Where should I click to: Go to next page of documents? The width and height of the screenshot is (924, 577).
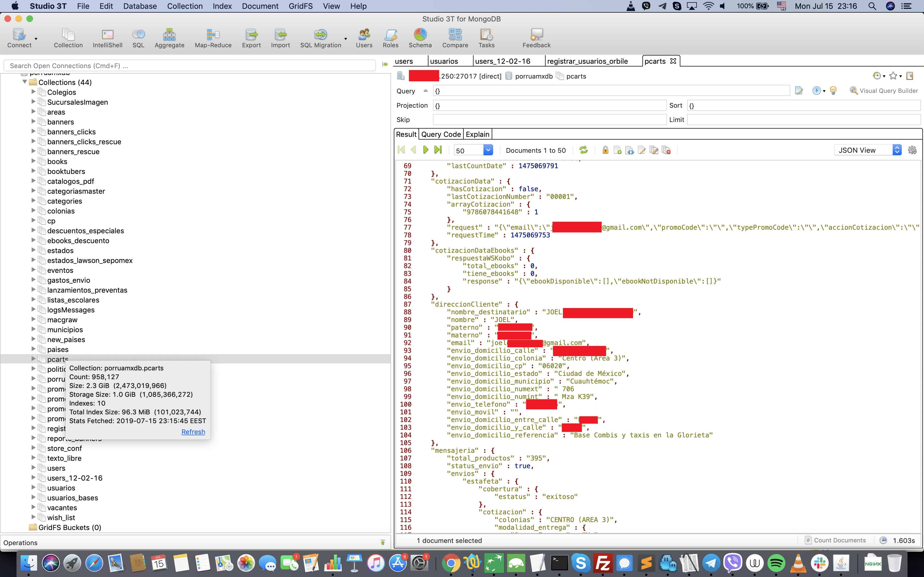pyautogui.click(x=426, y=150)
